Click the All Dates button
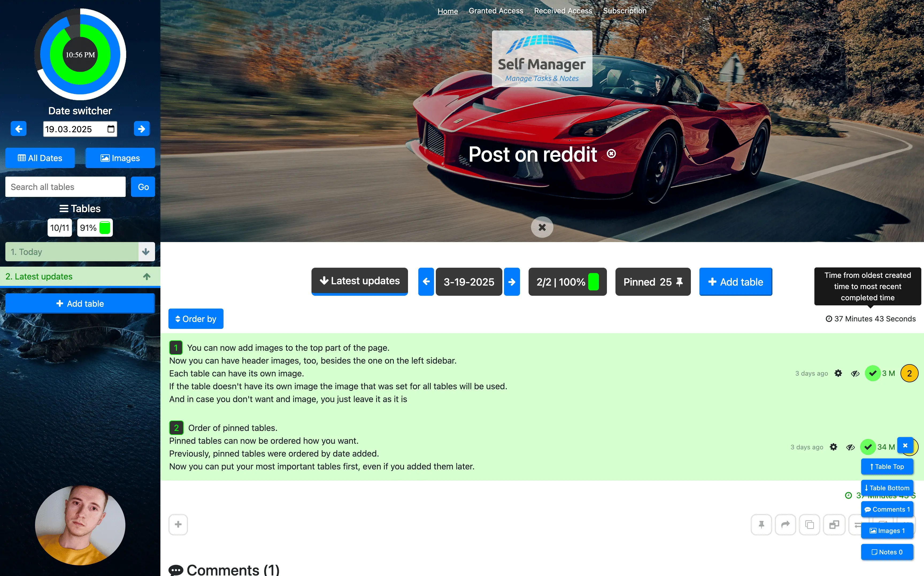The width and height of the screenshot is (924, 576). (40, 158)
